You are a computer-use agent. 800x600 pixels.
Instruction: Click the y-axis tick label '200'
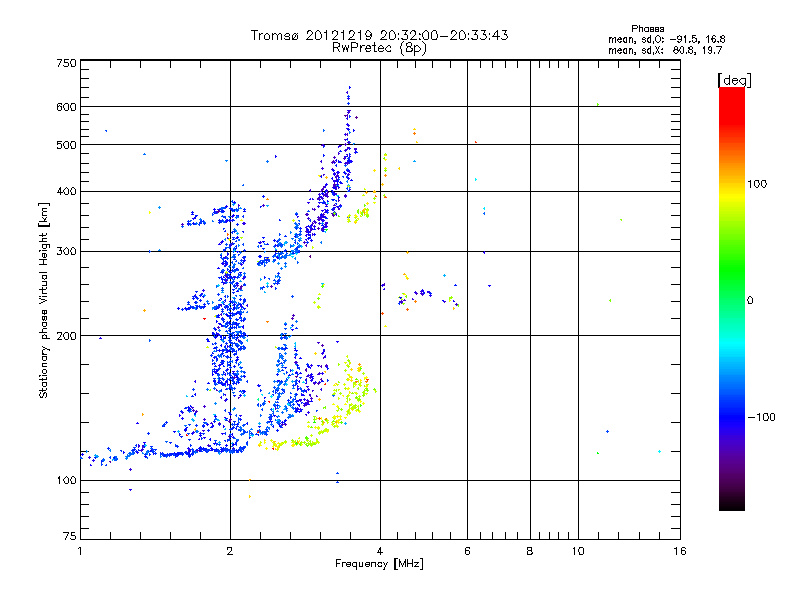point(66,336)
